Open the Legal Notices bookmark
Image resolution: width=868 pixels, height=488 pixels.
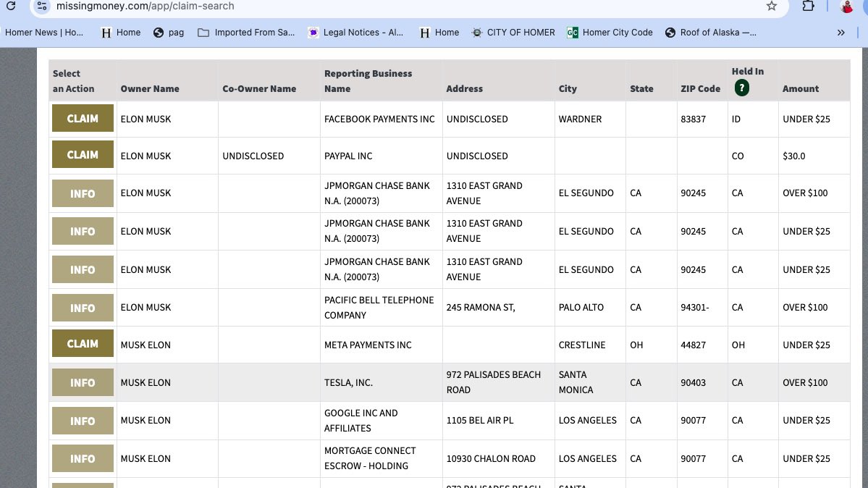coord(355,33)
